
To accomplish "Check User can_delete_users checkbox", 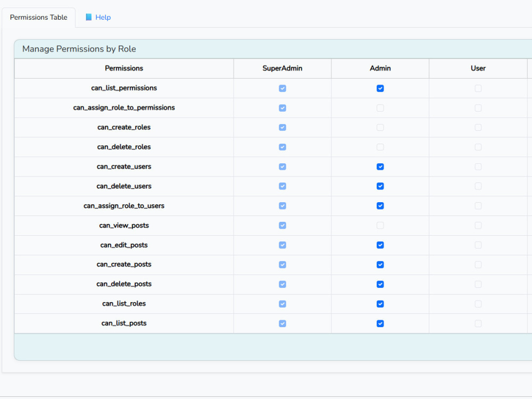I will click(478, 186).
